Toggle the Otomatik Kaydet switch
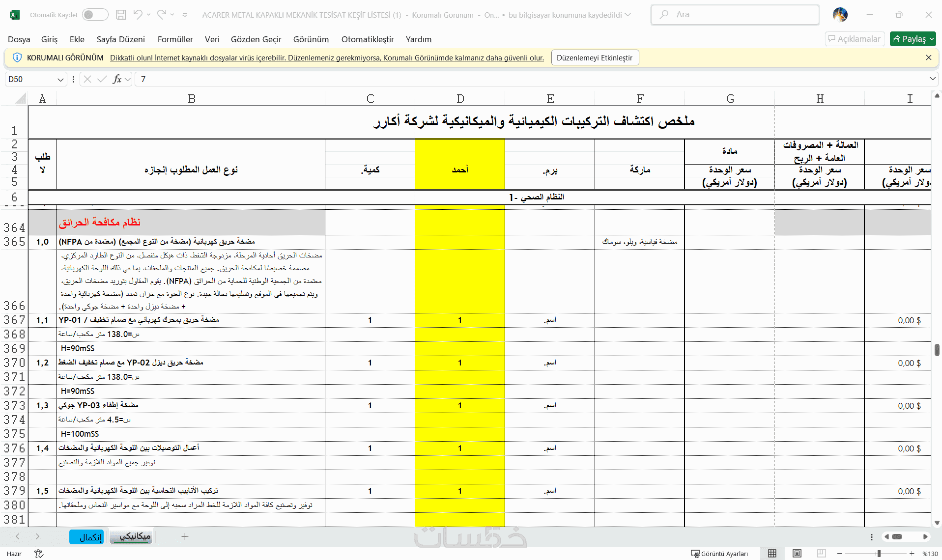Image resolution: width=942 pixels, height=560 pixels. point(95,15)
